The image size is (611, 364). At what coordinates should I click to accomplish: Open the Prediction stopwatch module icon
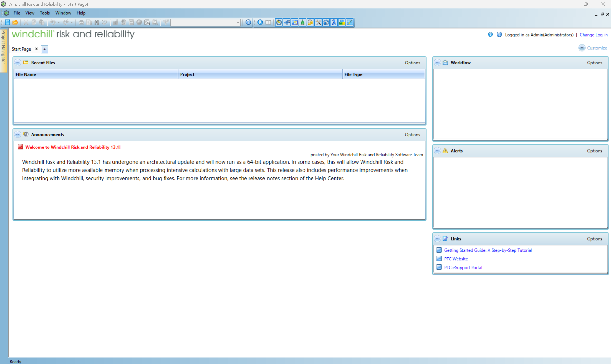click(279, 22)
